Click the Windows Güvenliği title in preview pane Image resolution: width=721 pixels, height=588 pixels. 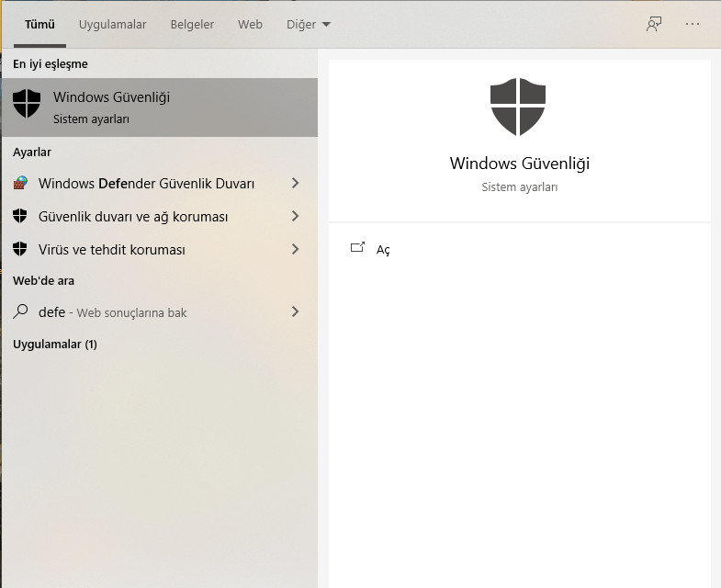pos(520,164)
